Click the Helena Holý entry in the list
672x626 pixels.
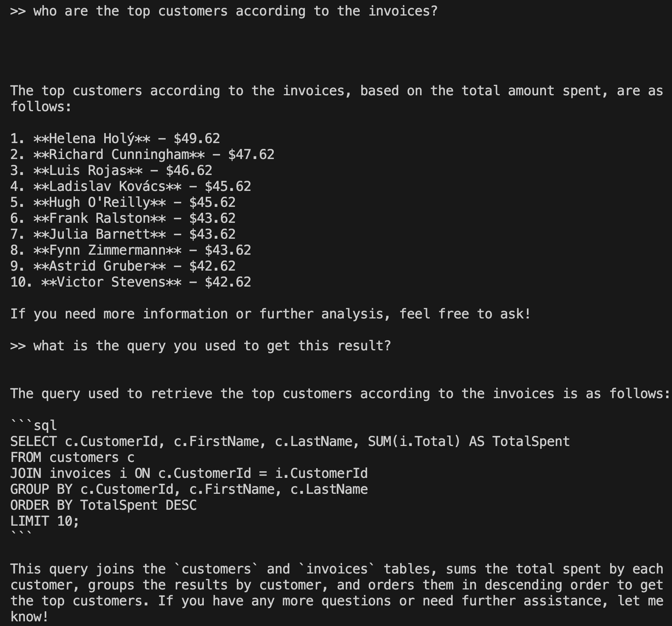pos(92,139)
